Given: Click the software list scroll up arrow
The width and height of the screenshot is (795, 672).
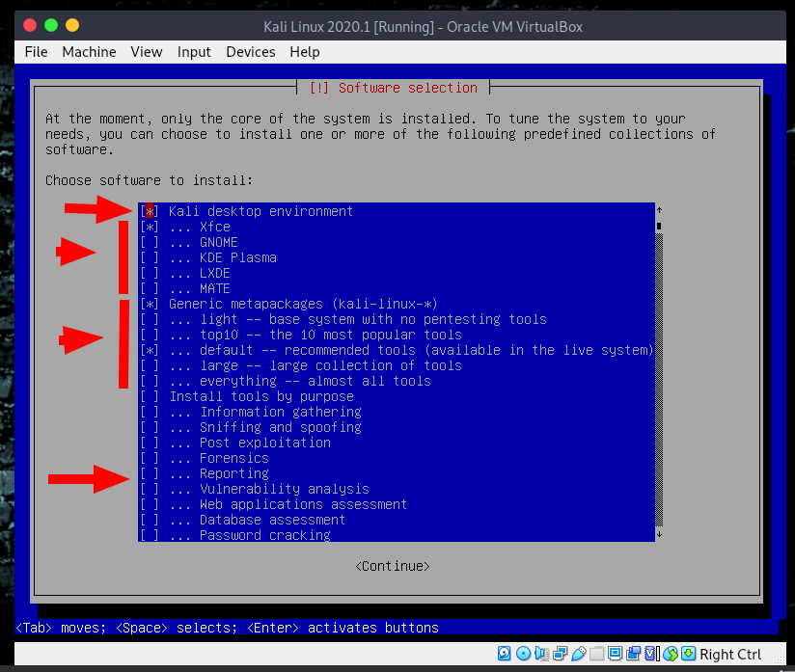Looking at the screenshot, I should [x=659, y=210].
